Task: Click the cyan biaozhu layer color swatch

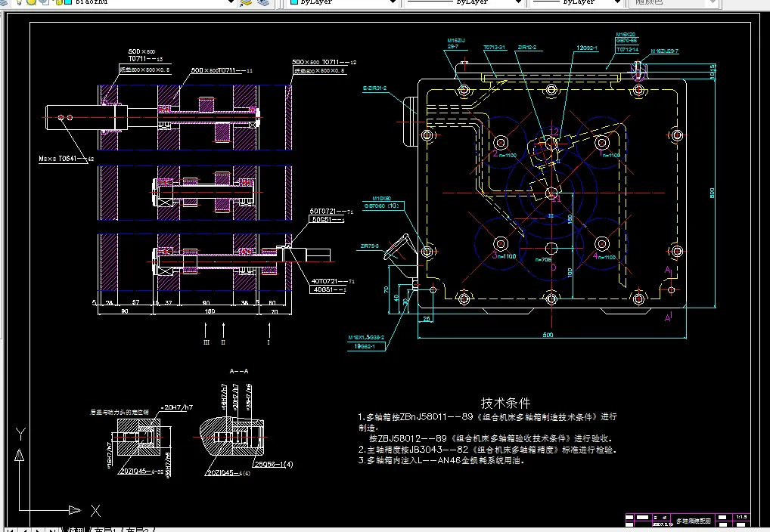Action: click(x=68, y=2)
